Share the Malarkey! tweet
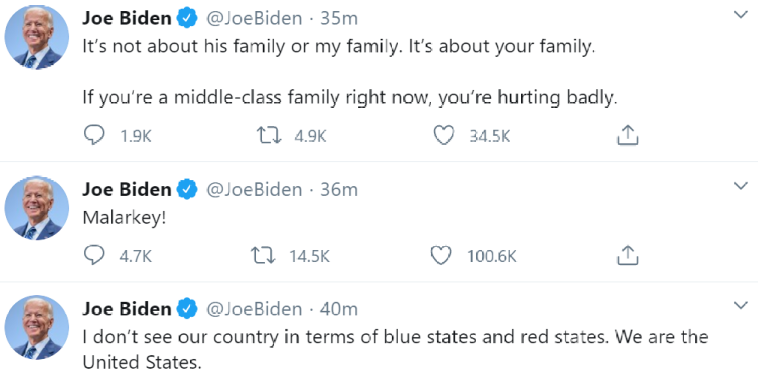 point(628,255)
